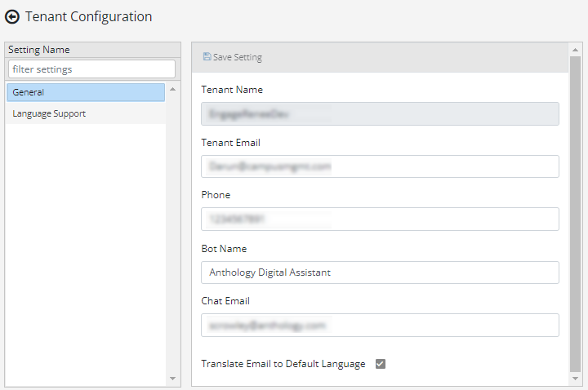588x390 pixels.
Task: Focus the filter settings search box
Action: tap(91, 69)
